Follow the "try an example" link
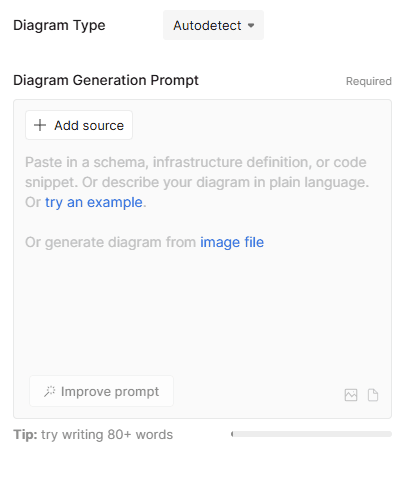409x480 pixels. click(94, 202)
